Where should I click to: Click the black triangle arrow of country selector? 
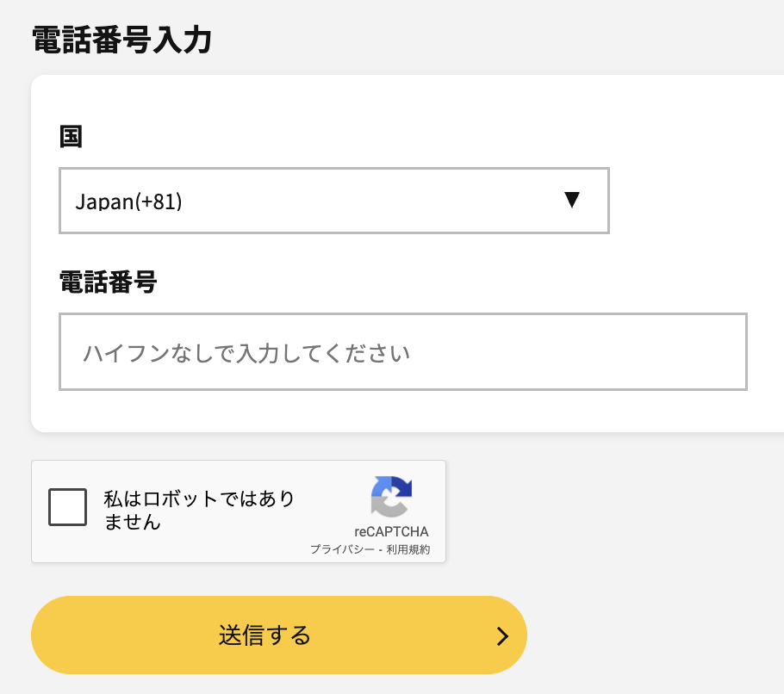(x=571, y=200)
